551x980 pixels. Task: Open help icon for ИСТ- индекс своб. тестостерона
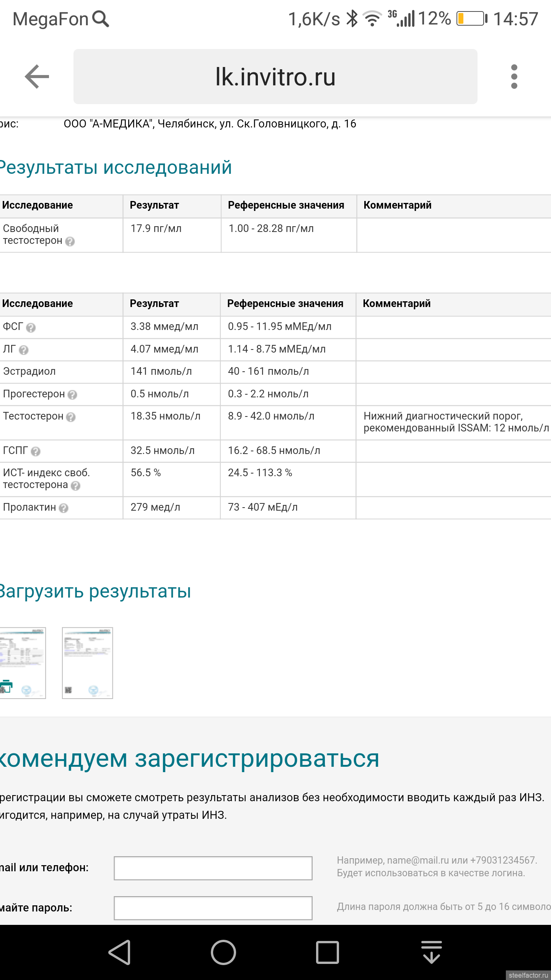pos(75,485)
